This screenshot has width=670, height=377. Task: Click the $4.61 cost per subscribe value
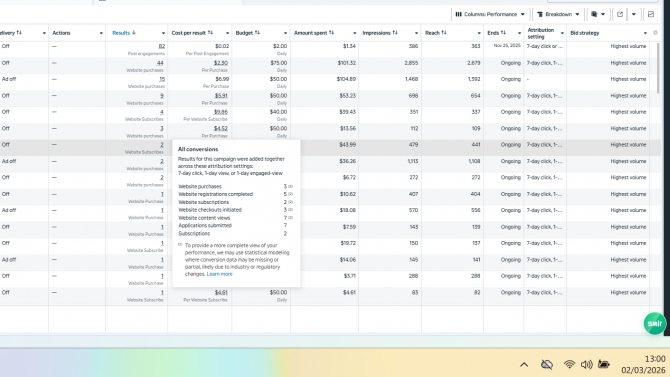coord(221,292)
